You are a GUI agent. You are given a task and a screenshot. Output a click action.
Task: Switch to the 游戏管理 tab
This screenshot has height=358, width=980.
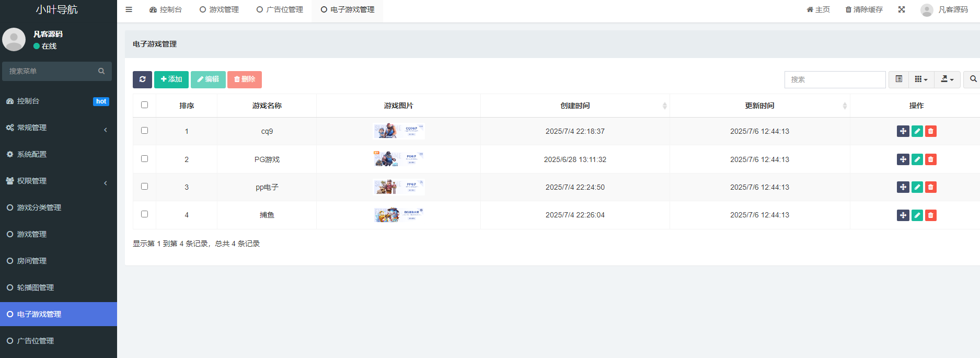(219, 9)
